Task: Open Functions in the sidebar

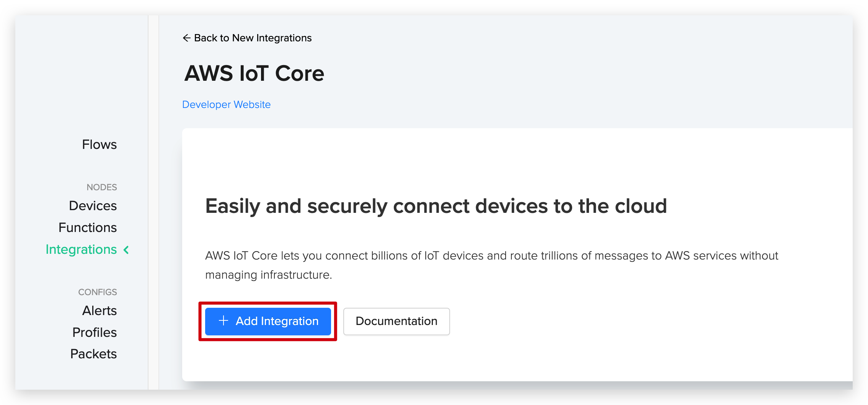Action: [88, 227]
